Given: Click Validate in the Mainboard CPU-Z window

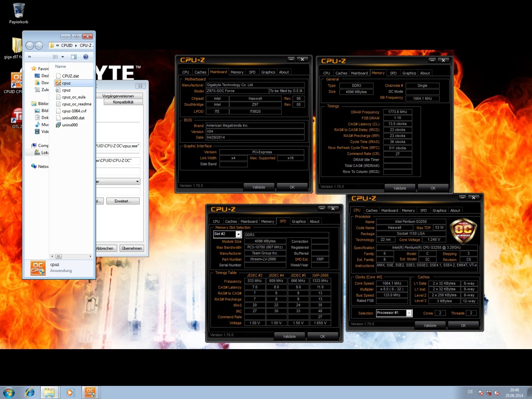Looking at the screenshot, I should [259, 187].
